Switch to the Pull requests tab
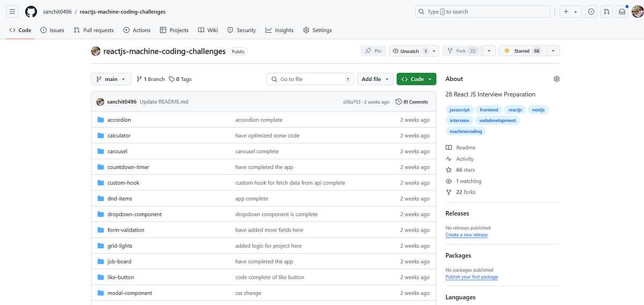The image size is (644, 305). 93,31
